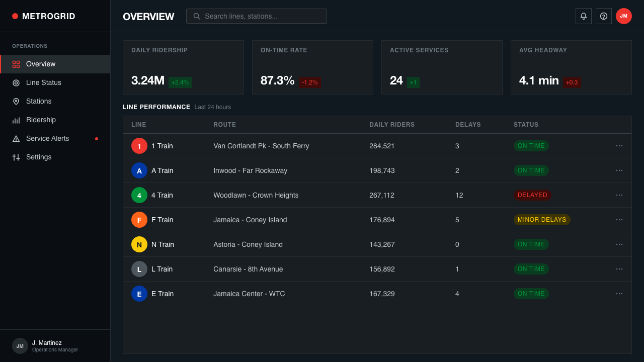644x362 pixels.
Task: Open Stations via the pin icon
Action: 16,102
